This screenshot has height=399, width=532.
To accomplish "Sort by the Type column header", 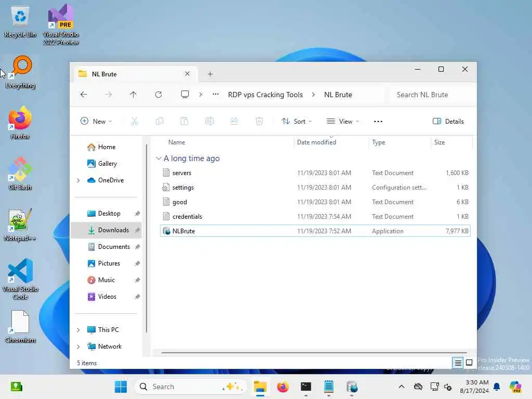I will pos(379,142).
